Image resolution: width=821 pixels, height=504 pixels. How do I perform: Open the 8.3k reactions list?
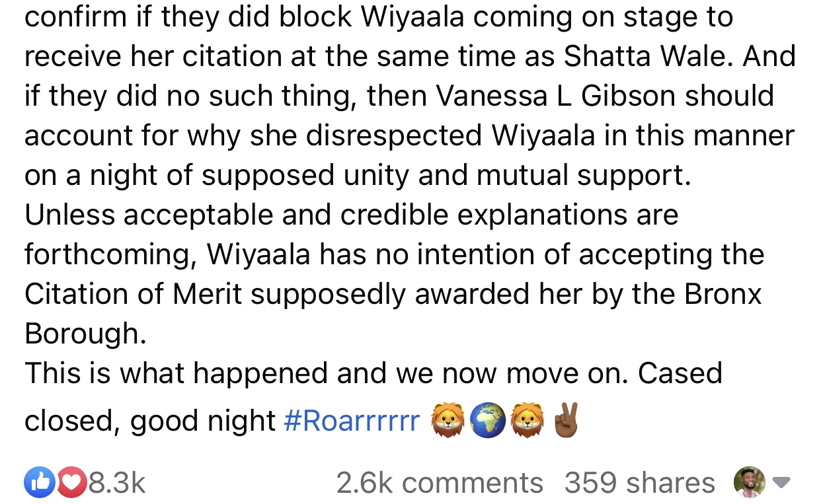[x=116, y=483]
